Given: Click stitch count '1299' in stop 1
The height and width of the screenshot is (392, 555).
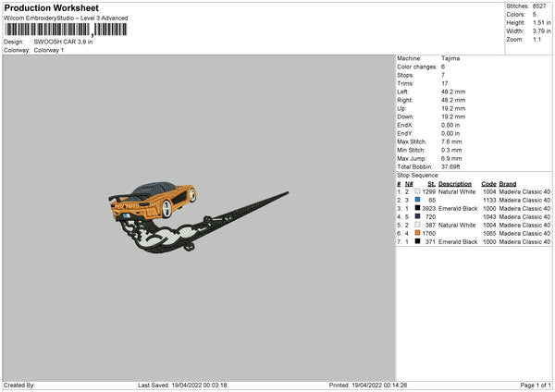Looking at the screenshot, I should pyautogui.click(x=428, y=191).
